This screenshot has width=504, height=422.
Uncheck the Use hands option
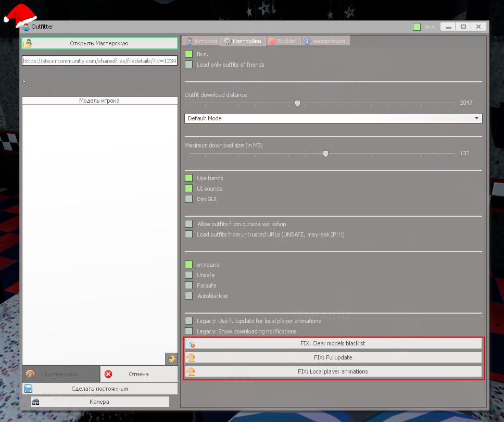(189, 178)
